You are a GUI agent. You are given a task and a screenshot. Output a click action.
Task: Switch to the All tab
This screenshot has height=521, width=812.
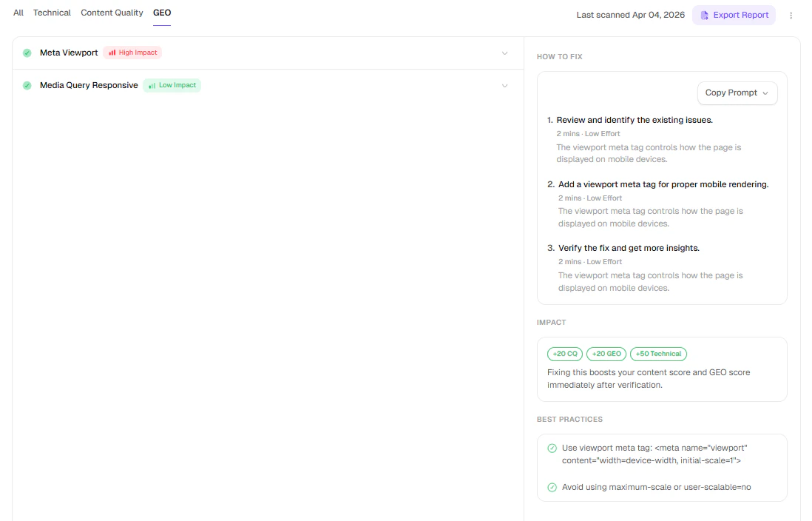click(18, 13)
